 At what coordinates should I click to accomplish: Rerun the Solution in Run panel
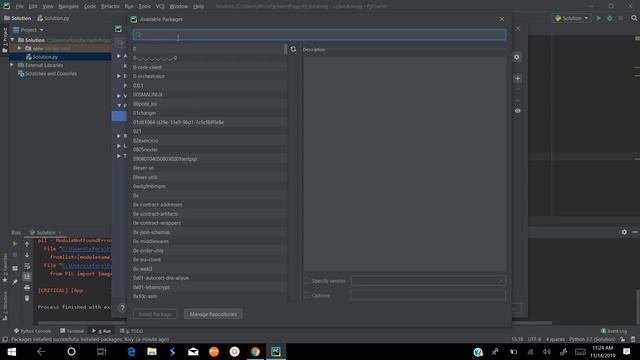click(x=15, y=244)
